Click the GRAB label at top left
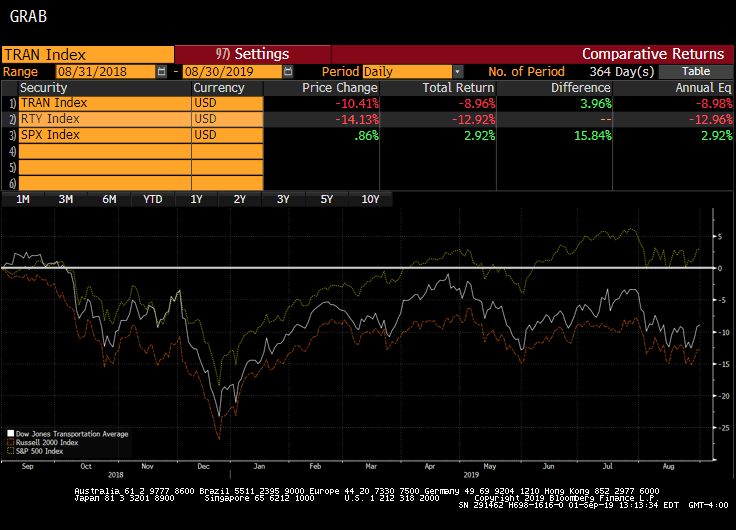This screenshot has width=736, height=530. (28, 16)
